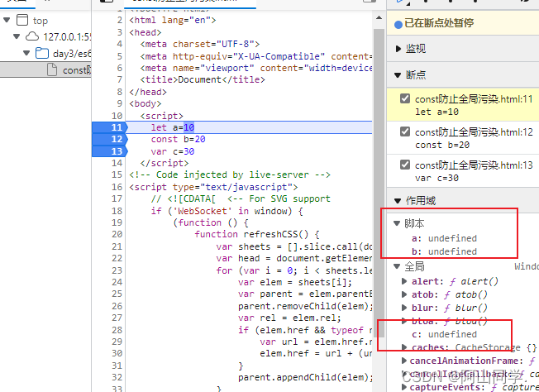Image resolution: width=539 pixels, height=392 pixels.
Task: Disable the html:12 breakpoint checkbox
Action: (x=405, y=131)
